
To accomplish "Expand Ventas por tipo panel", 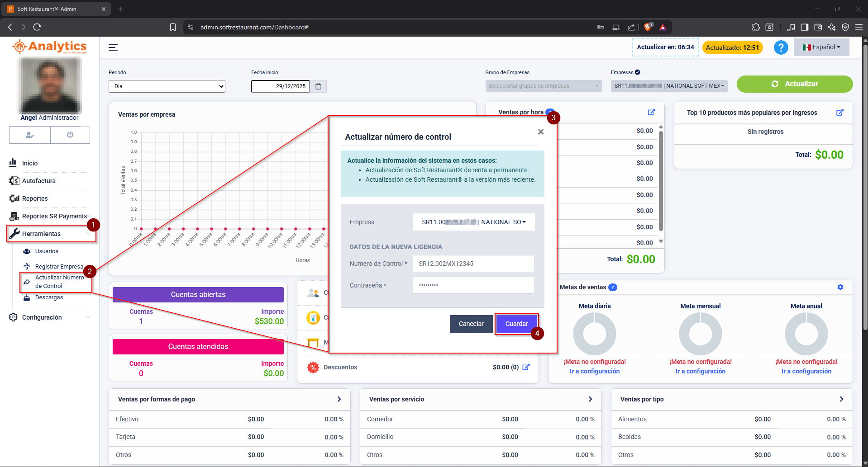I will (841, 399).
